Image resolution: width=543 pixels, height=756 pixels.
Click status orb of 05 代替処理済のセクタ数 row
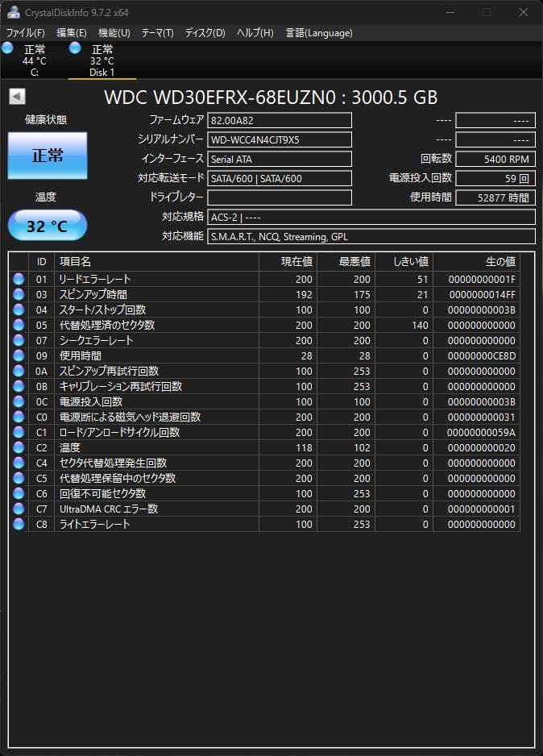tap(19, 325)
